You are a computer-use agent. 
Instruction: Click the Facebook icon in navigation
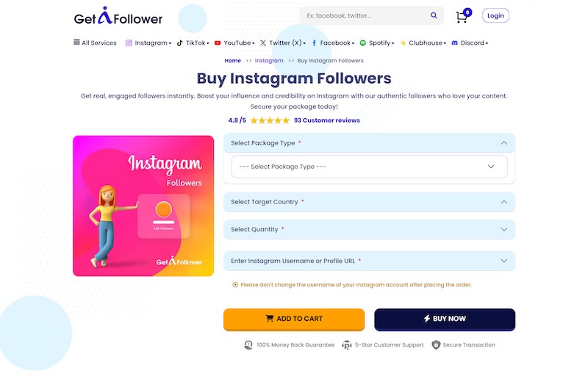click(x=315, y=43)
